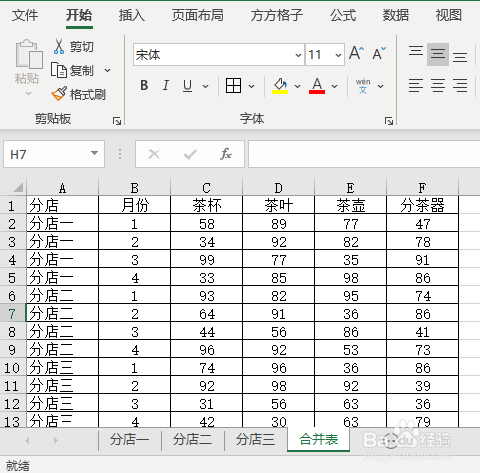480x473 pixels.
Task: Go to next sheet with the right arrow
Action: [x=55, y=440]
